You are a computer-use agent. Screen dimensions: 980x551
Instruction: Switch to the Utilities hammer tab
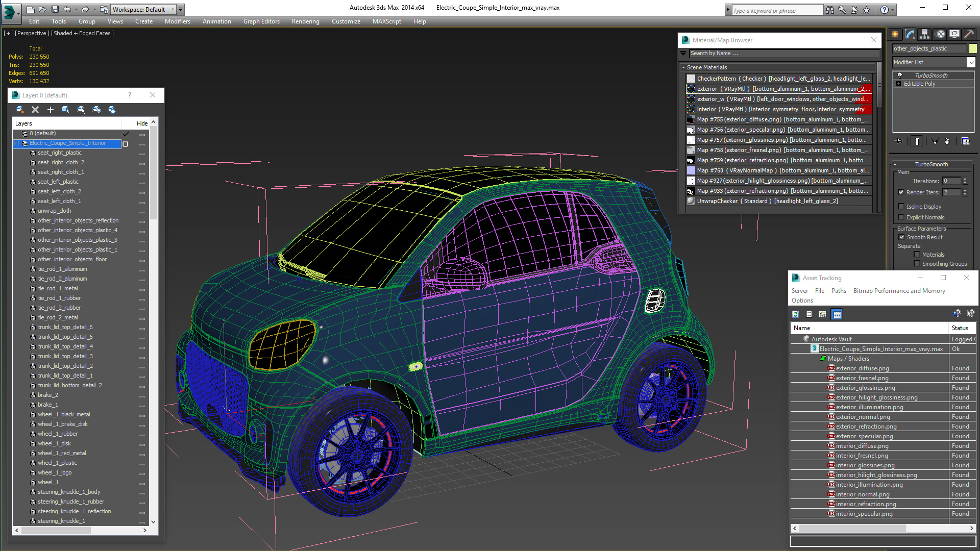click(x=969, y=34)
